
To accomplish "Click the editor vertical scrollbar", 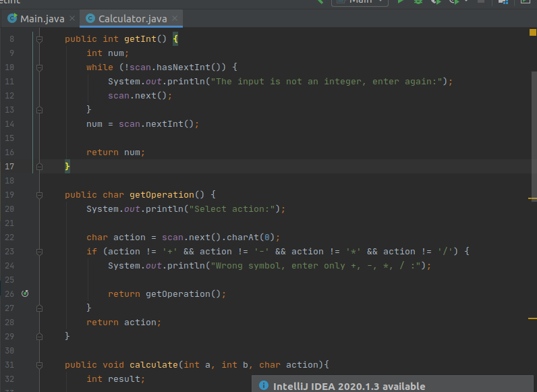I will pyautogui.click(x=534, y=136).
